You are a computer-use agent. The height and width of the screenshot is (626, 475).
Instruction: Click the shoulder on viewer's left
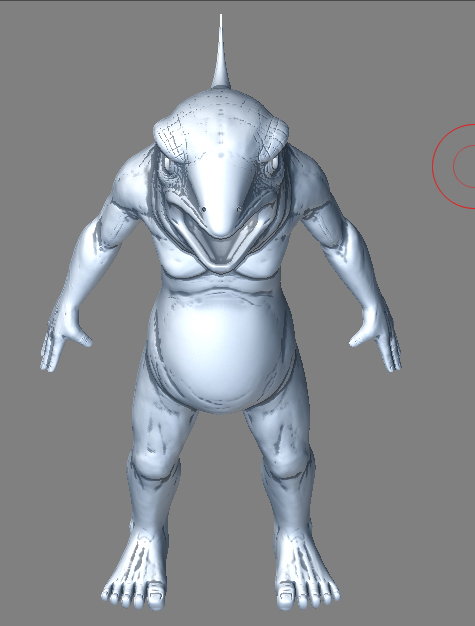click(131, 182)
